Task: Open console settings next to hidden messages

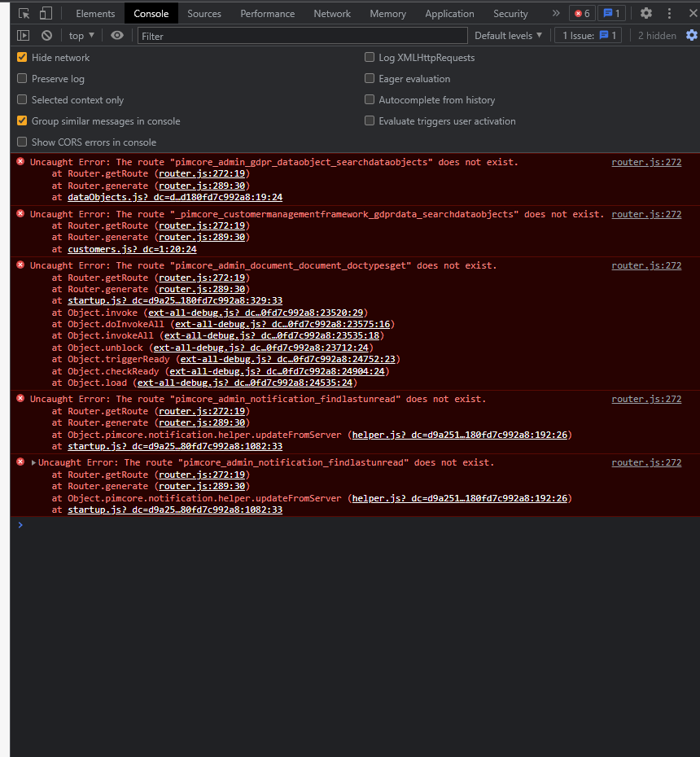Action: pyautogui.click(x=693, y=35)
